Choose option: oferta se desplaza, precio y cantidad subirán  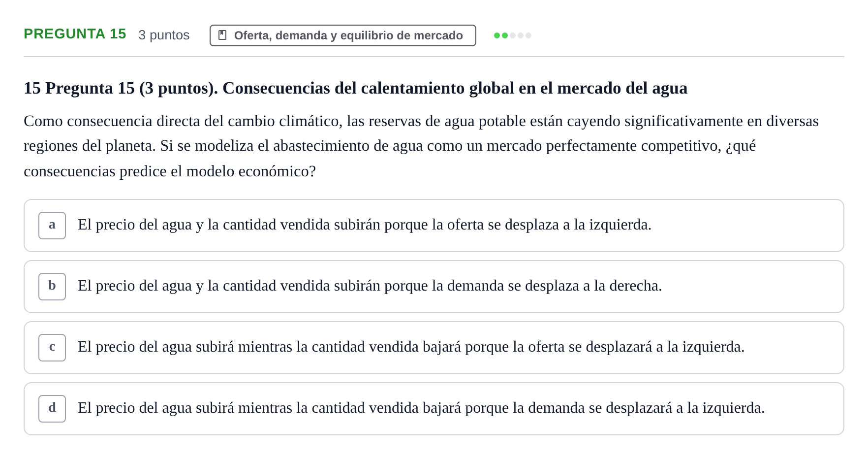[434, 226]
